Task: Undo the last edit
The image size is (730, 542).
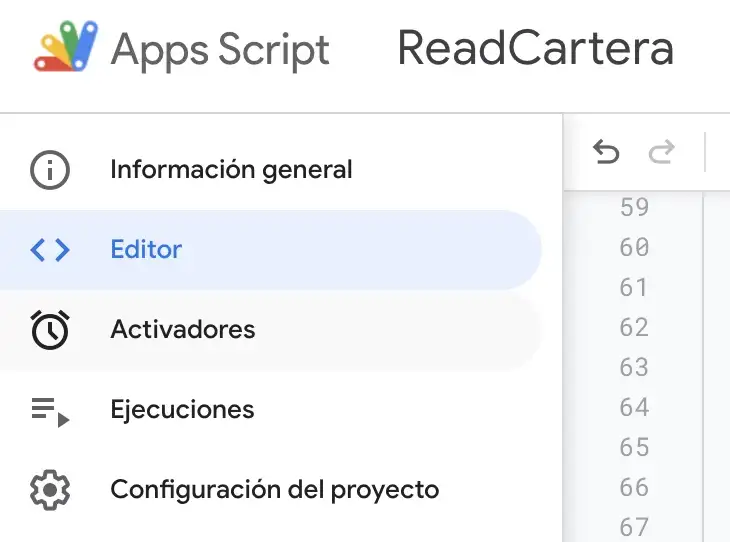Action: (x=606, y=152)
